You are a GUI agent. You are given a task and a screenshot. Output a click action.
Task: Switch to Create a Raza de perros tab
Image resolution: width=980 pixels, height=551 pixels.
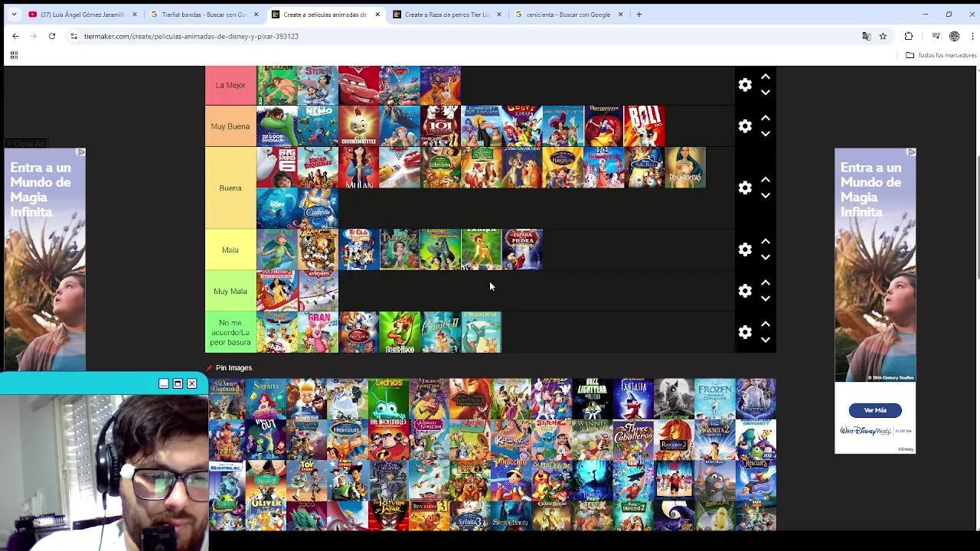click(446, 15)
